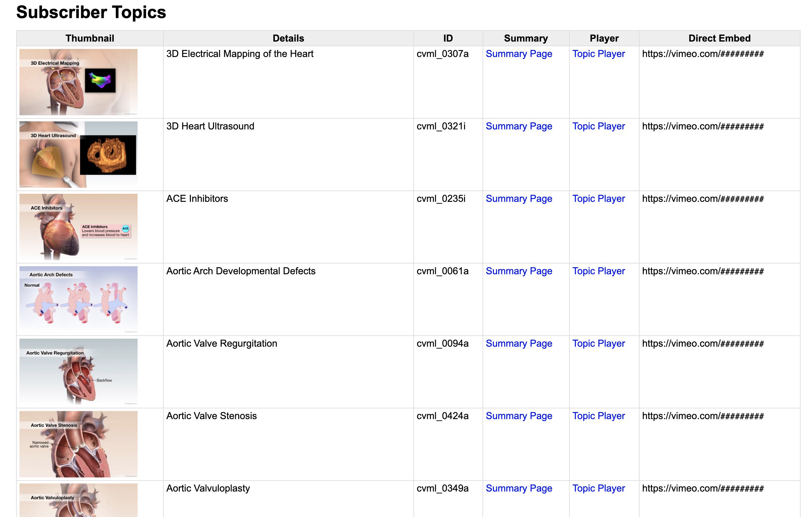Click the Details column header
Image resolution: width=812 pixels, height=517 pixels.
point(288,39)
